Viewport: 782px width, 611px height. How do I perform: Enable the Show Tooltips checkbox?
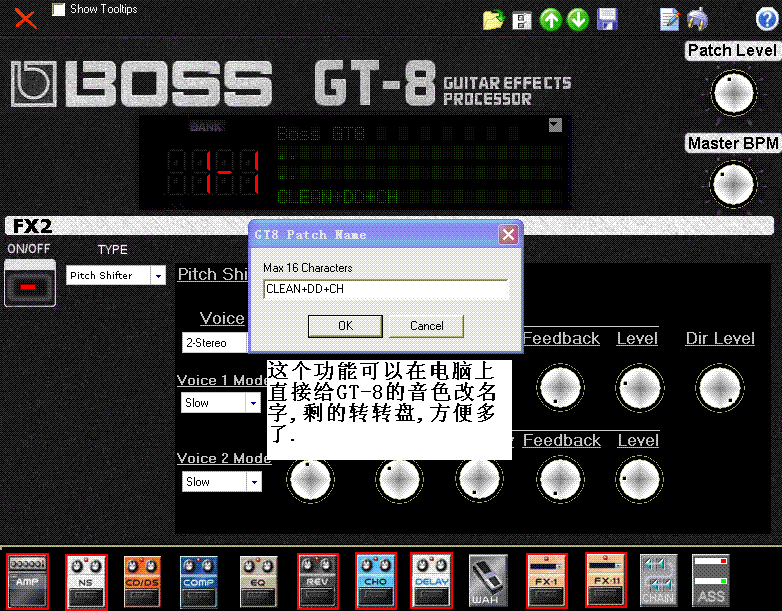coord(59,9)
